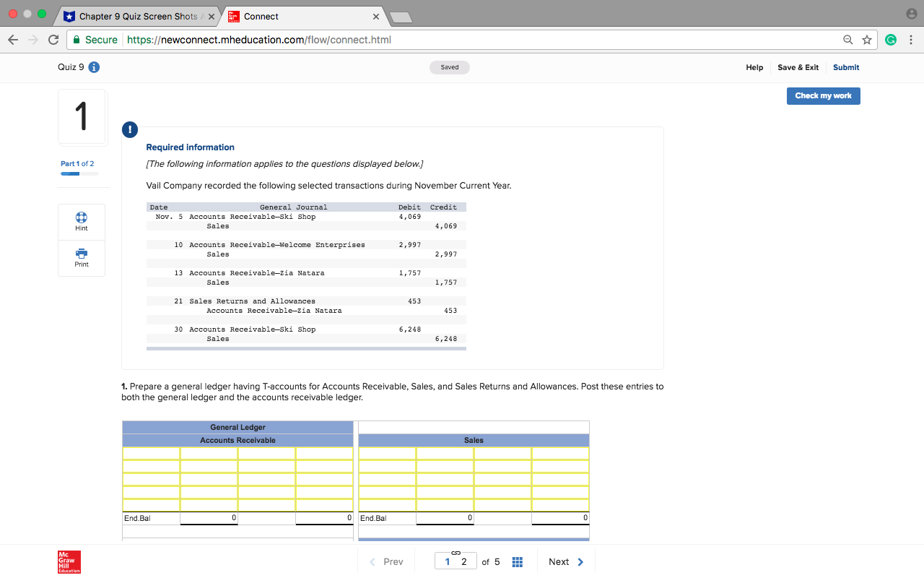Viewport: 924px width, 578px height.
Task: Click the zoom magnifier in the address bar
Action: tap(847, 40)
